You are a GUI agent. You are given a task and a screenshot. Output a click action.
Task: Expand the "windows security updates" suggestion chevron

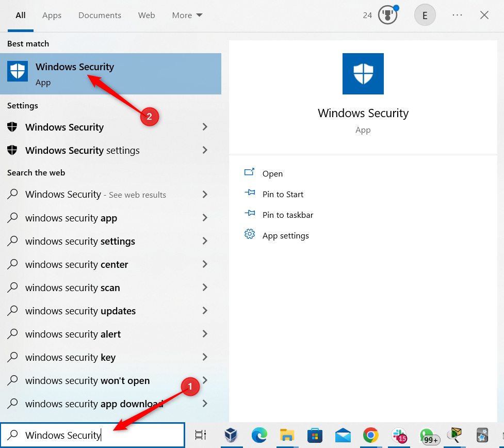(x=205, y=311)
